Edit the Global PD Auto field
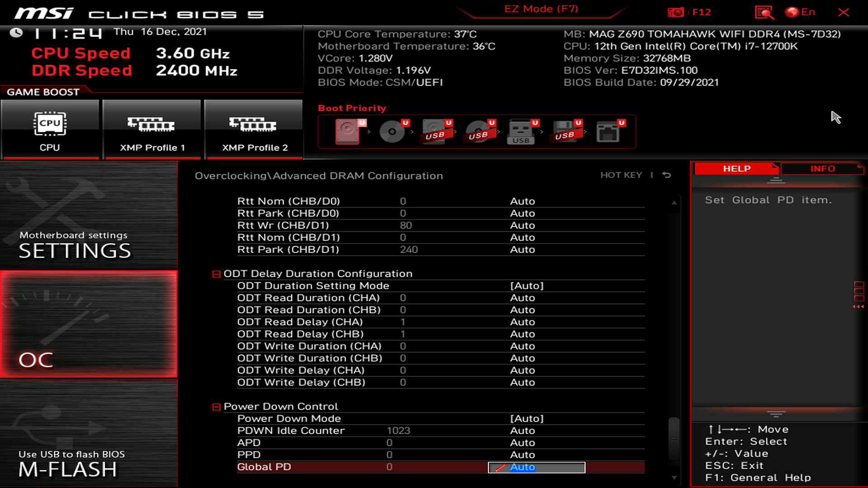Viewport: 868px width, 488px height. click(537, 467)
